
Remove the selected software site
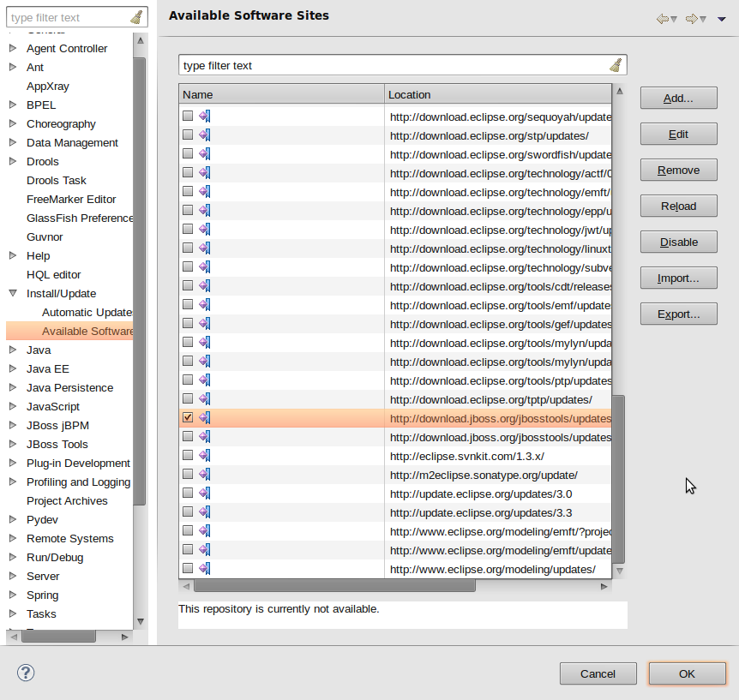679,170
